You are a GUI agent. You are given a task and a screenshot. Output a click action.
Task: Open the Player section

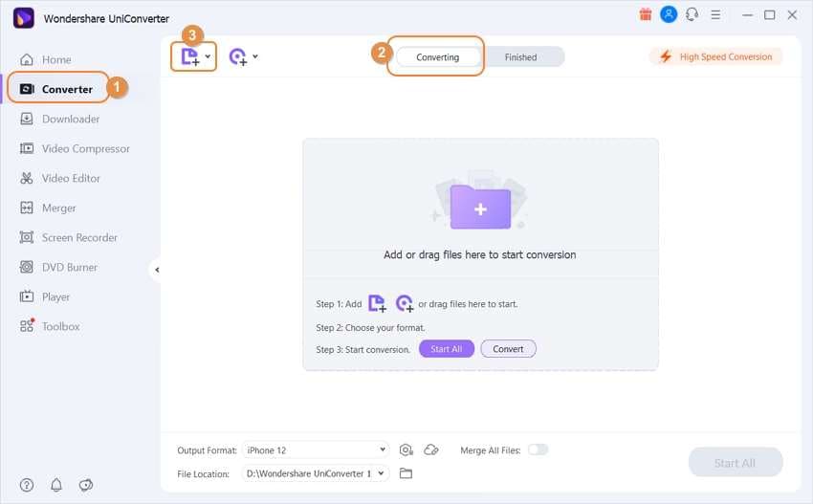click(x=45, y=296)
